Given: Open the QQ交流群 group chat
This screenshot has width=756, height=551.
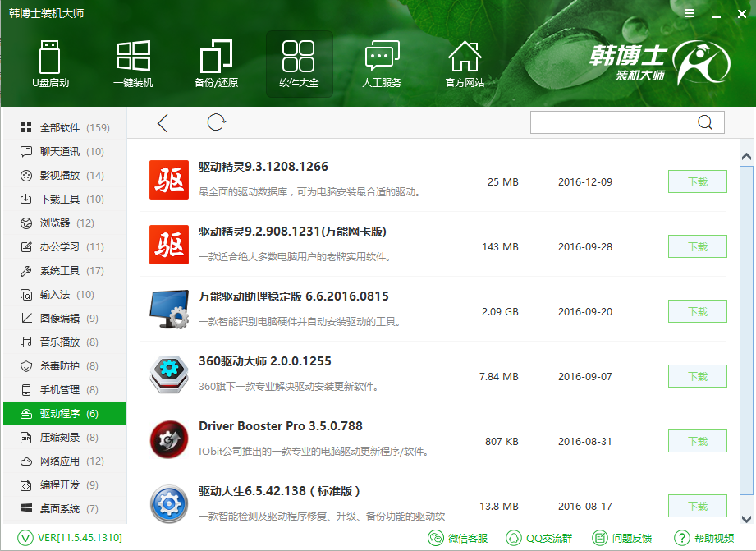Looking at the screenshot, I should click(x=539, y=539).
